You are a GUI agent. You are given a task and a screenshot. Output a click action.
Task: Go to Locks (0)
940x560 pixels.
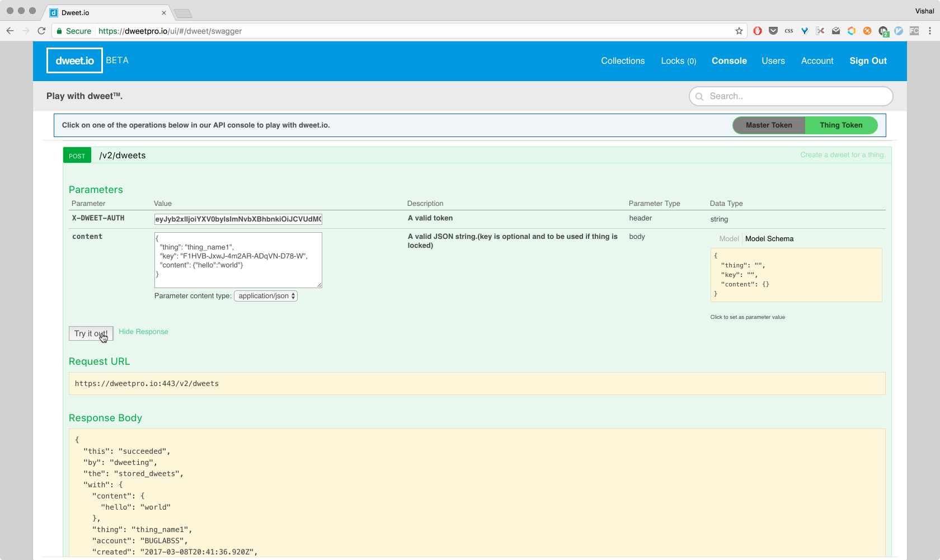point(679,61)
